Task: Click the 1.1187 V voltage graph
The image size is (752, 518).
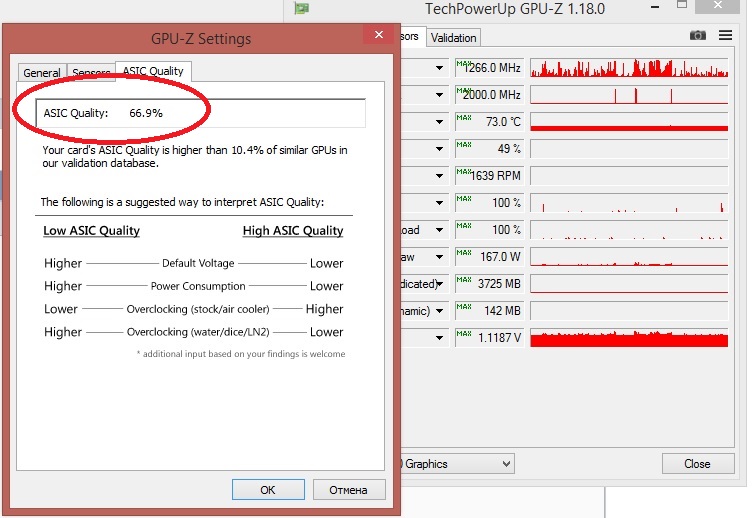Action: click(629, 338)
